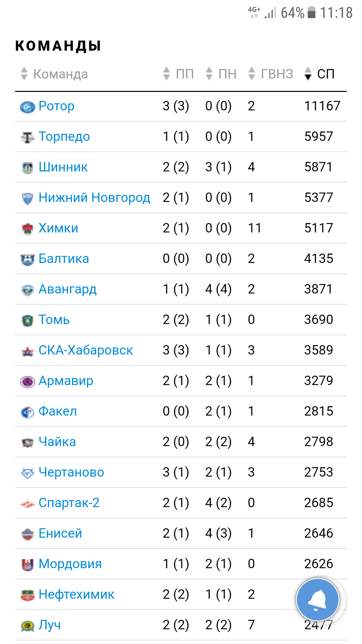Screen dimensions: 362x644
Task: Click the Чертаново team logo
Action: click(27, 473)
